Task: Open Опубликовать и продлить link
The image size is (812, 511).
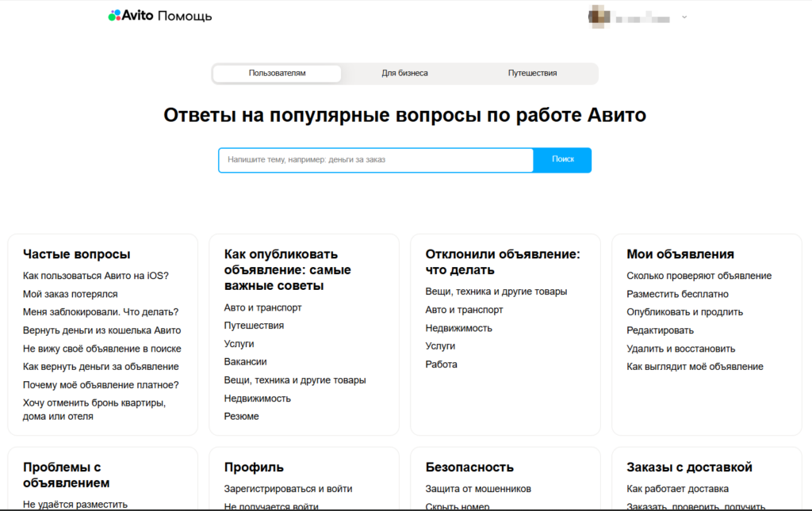Action: click(684, 312)
